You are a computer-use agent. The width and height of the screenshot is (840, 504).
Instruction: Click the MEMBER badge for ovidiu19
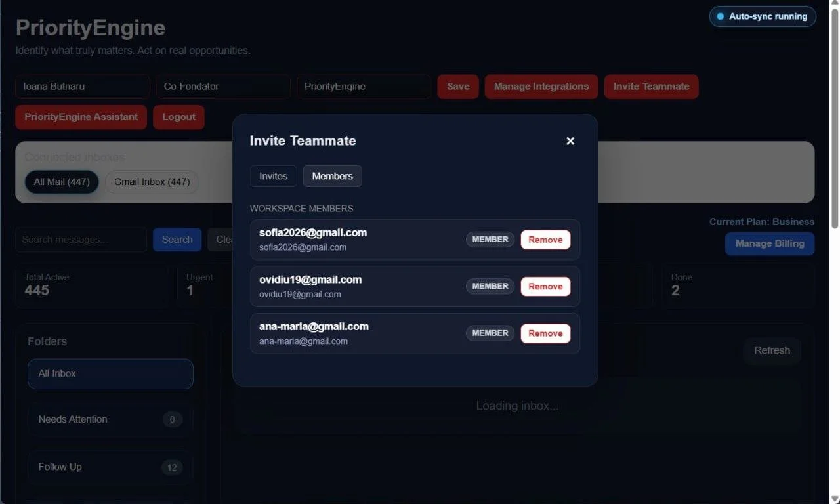pyautogui.click(x=490, y=286)
